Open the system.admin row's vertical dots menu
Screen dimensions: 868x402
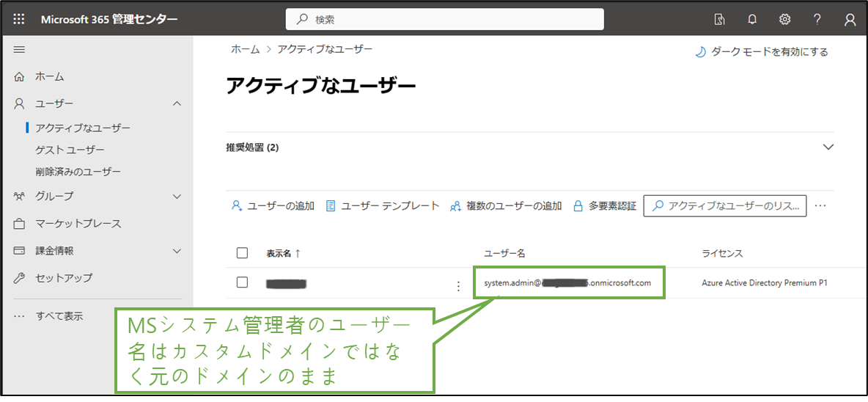tap(457, 285)
